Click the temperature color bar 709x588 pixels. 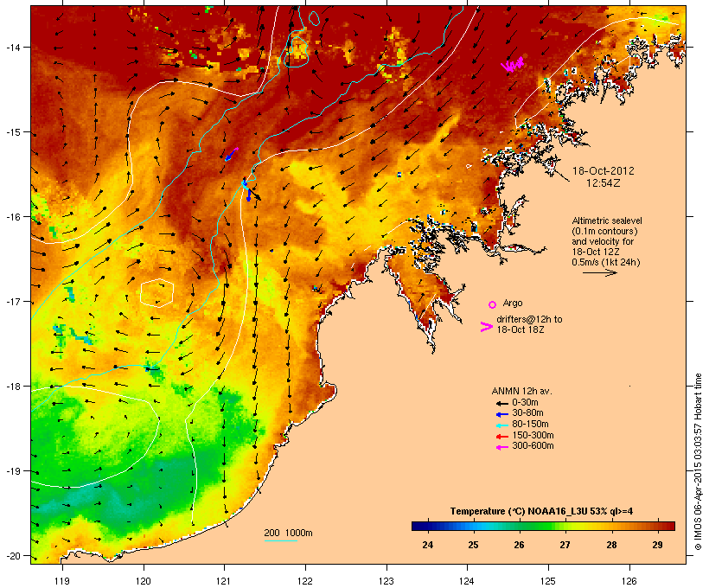tap(543, 526)
